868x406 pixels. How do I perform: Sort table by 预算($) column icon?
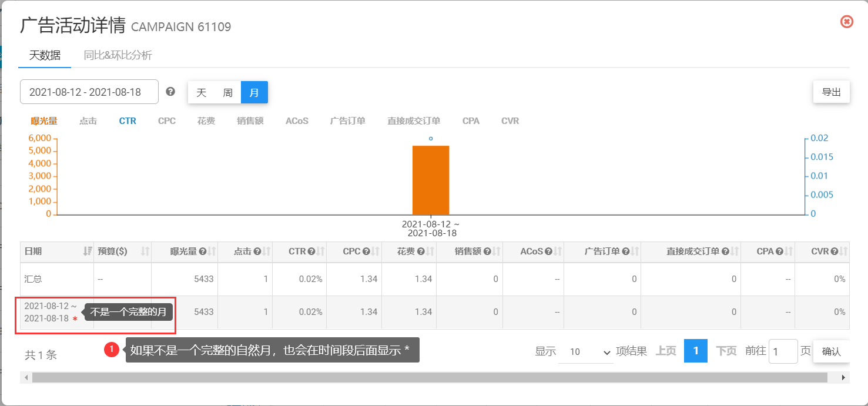click(145, 251)
